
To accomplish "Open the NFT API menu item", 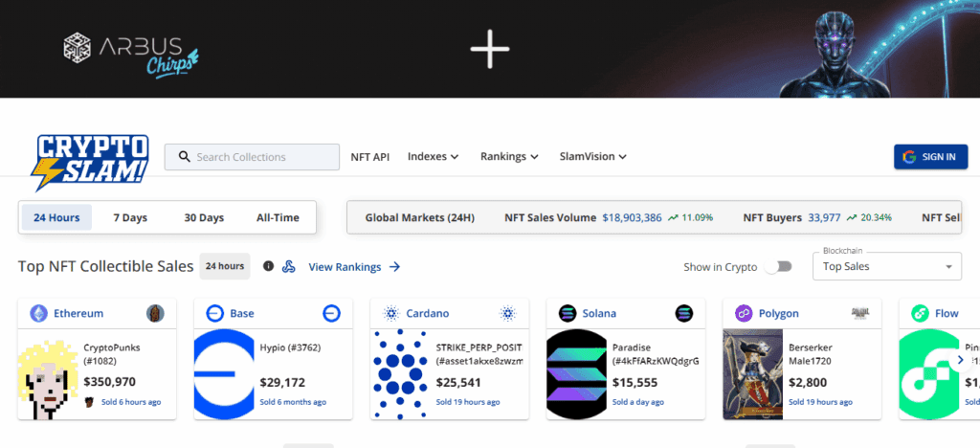I will pyautogui.click(x=370, y=157).
